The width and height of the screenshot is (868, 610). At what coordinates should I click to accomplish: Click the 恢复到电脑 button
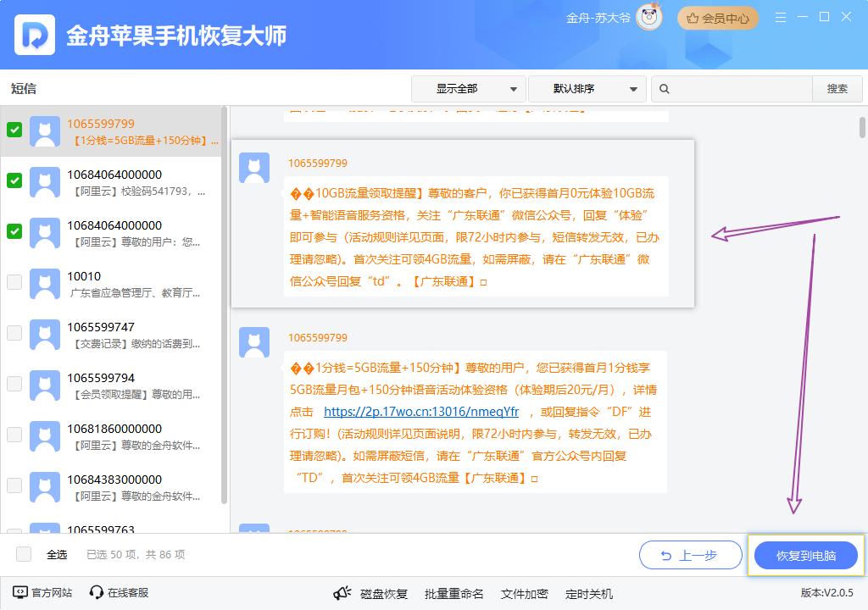(805, 556)
